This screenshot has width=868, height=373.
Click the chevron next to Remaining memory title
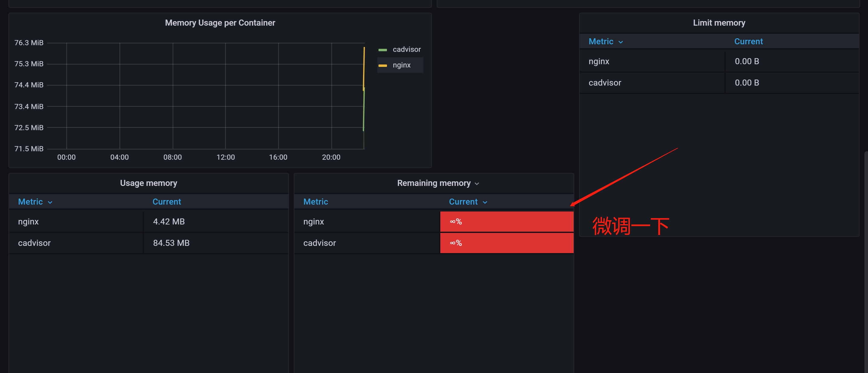coord(477,184)
